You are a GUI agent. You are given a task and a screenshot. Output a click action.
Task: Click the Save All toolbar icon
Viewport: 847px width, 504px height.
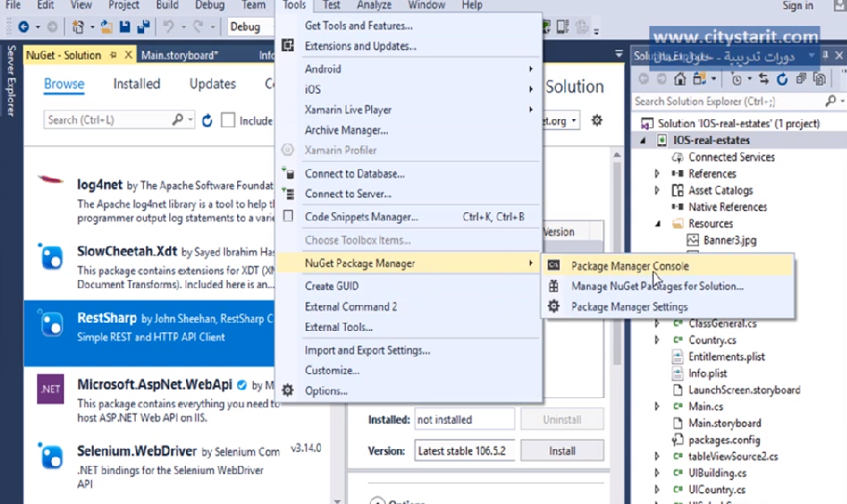point(143,26)
